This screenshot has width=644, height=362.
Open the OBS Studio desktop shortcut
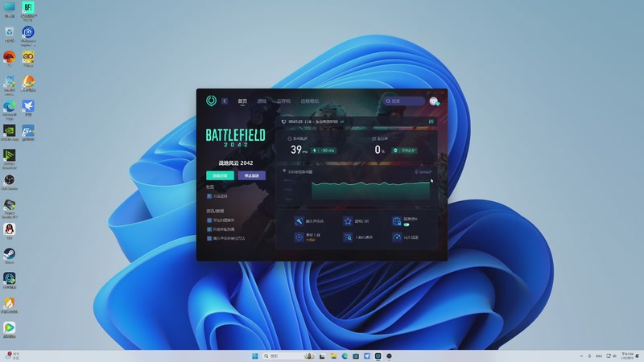tap(9, 183)
